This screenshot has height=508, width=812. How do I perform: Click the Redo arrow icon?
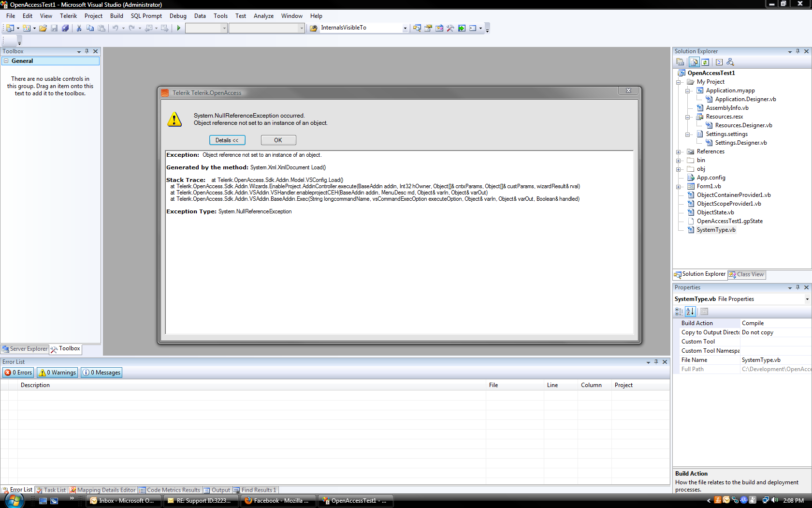click(x=132, y=28)
